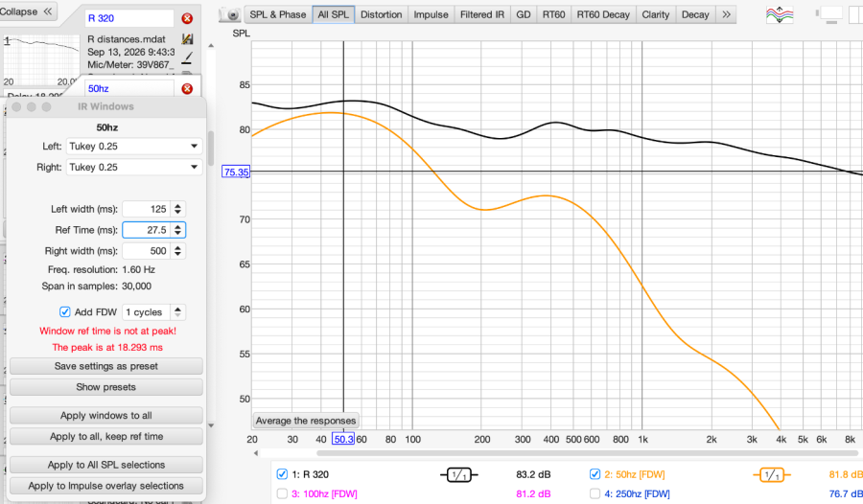Viewport: 863px width, 504px height.
Task: Open the Decay tab
Action: pyautogui.click(x=695, y=14)
